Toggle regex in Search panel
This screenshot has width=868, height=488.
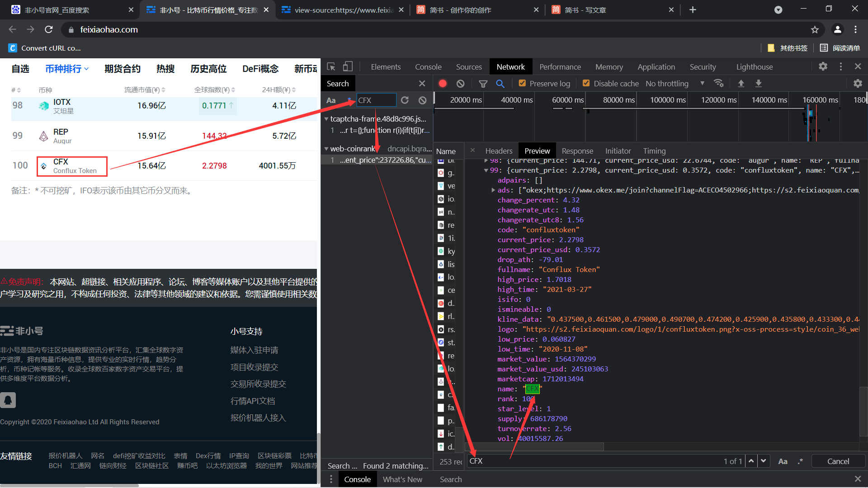point(349,100)
